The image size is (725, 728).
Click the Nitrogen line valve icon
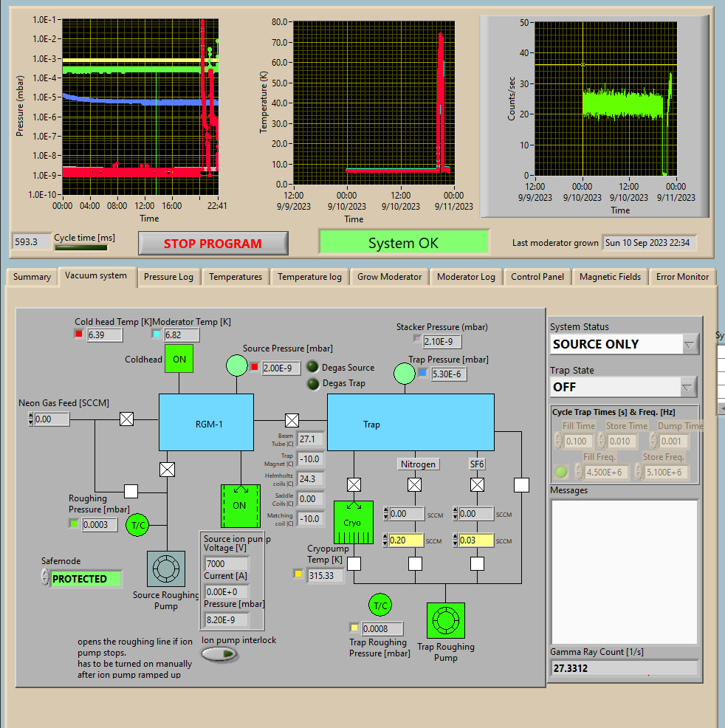tap(415, 485)
